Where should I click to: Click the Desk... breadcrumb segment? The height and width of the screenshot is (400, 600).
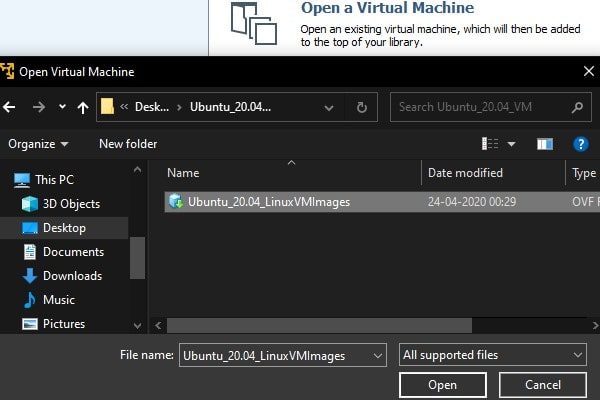pyautogui.click(x=152, y=107)
